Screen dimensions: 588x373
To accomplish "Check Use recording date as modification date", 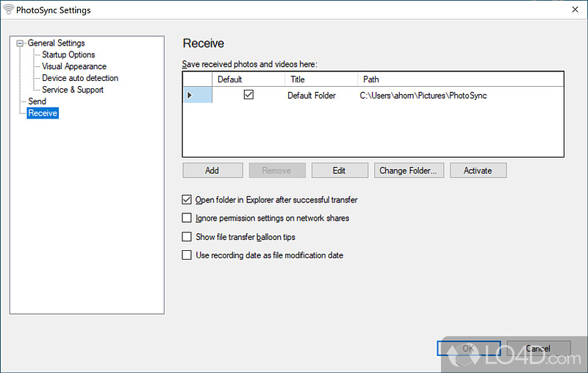I will point(187,255).
